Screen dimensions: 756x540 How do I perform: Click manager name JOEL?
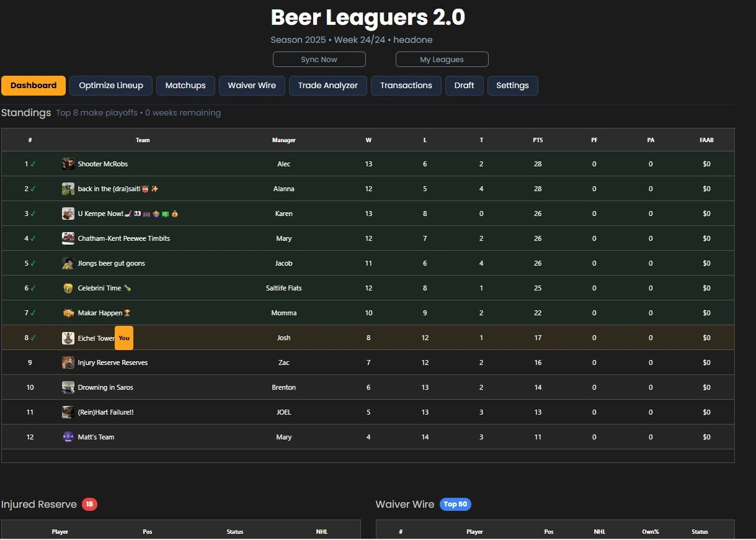[x=284, y=412]
